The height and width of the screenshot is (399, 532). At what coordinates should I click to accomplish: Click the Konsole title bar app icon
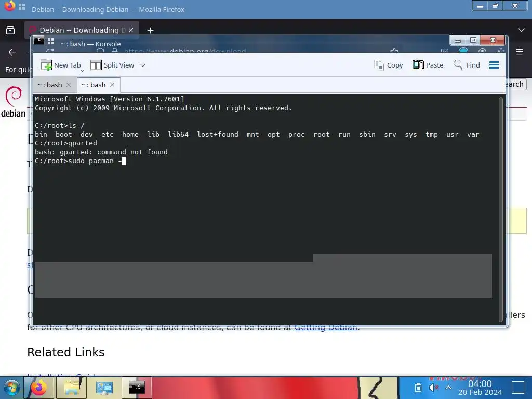38,42
